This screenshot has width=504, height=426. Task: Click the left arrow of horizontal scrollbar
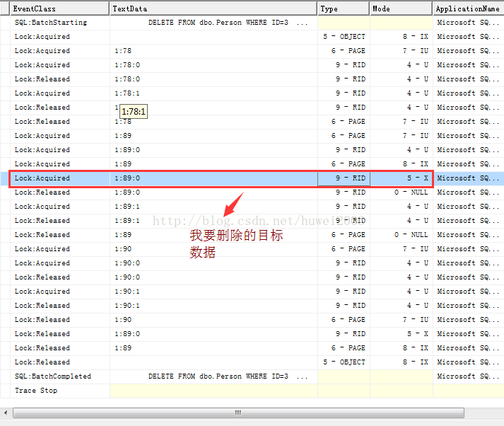click(x=6, y=413)
